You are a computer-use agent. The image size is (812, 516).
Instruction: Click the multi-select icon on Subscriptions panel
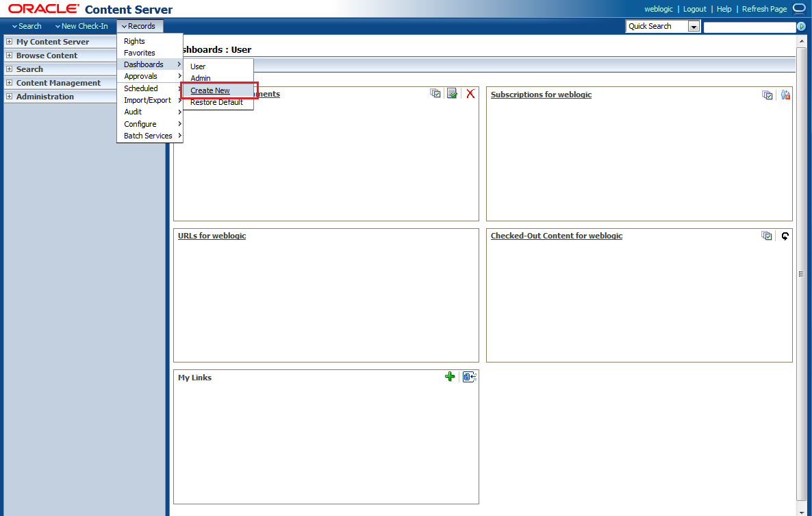(x=767, y=95)
